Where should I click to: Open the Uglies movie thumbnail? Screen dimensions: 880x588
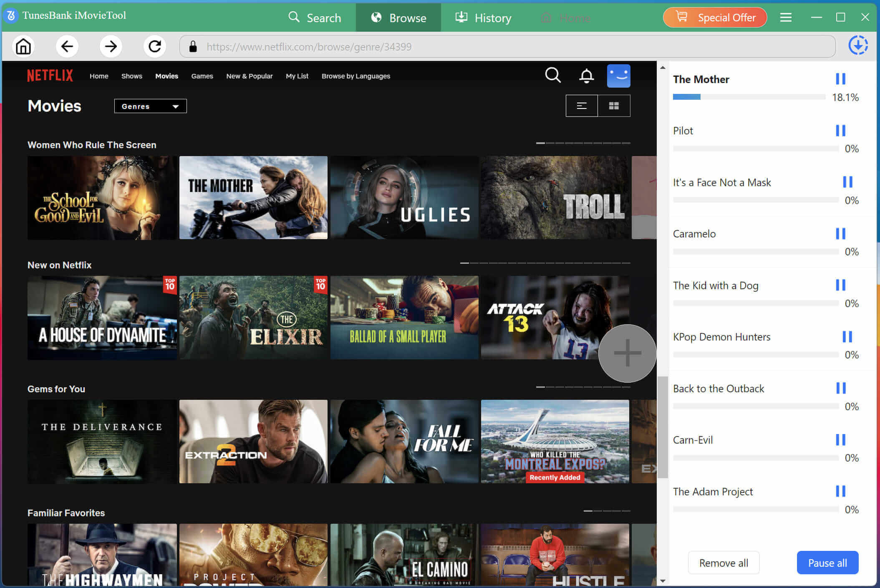(404, 198)
